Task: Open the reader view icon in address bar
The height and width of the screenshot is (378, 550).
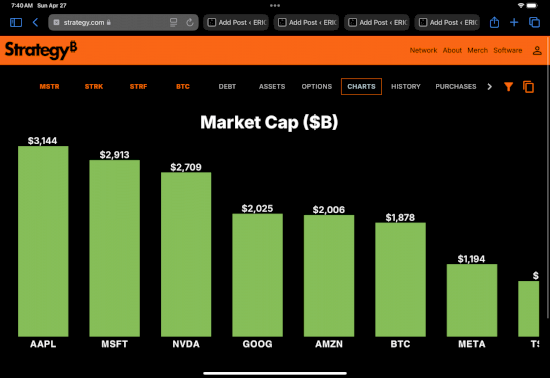Action: point(173,22)
